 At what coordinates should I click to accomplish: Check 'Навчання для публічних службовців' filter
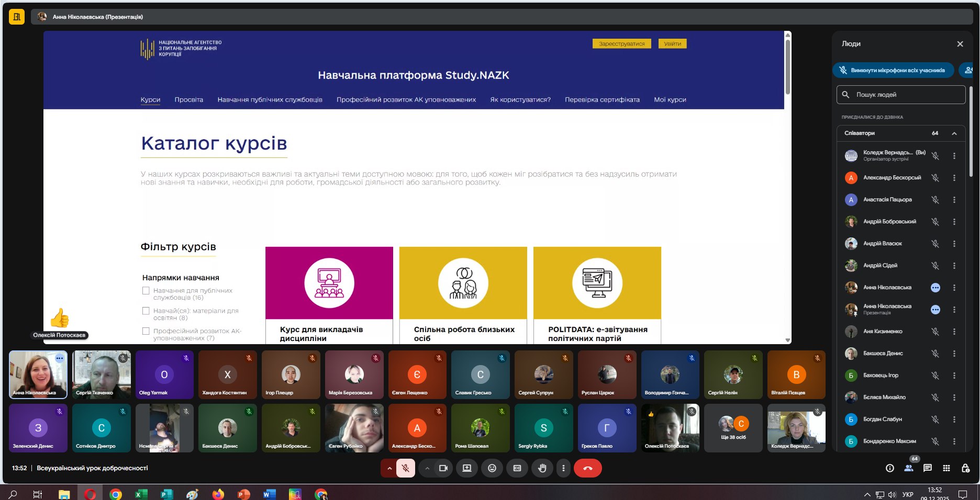click(x=146, y=291)
